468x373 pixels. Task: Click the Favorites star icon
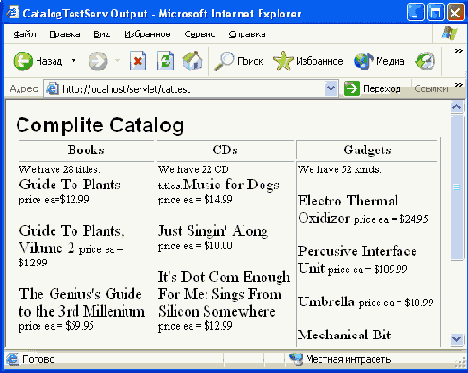[x=283, y=61]
